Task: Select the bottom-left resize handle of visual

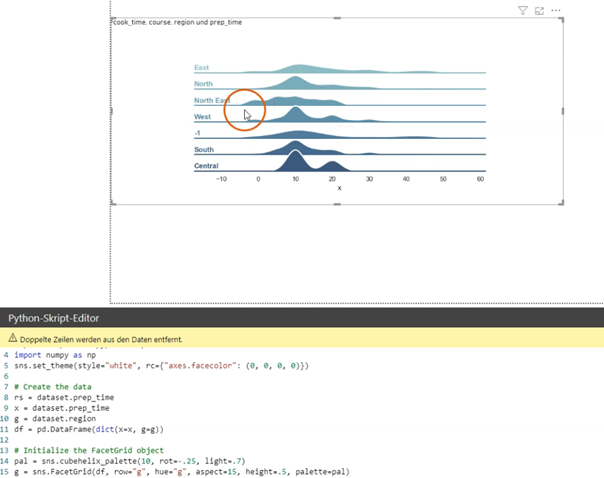Action: [113, 203]
